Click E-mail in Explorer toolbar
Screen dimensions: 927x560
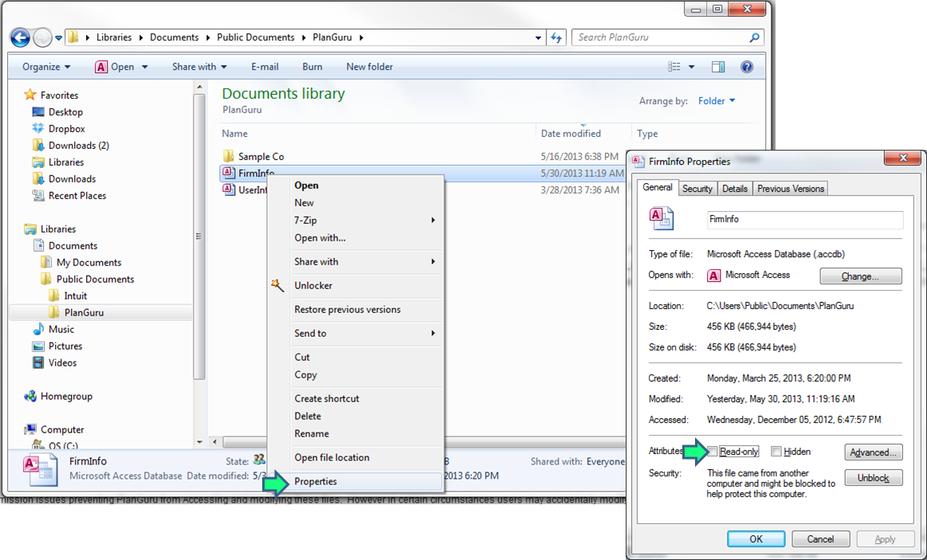(x=265, y=67)
